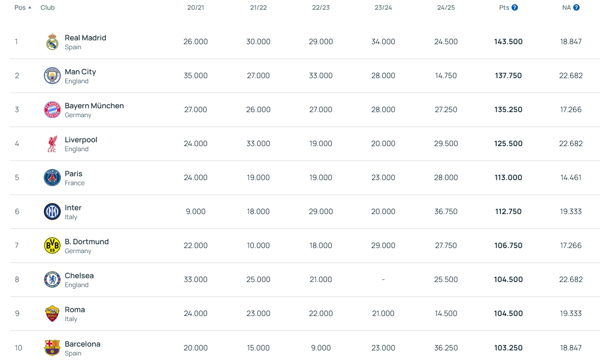Sort by the 20/21 season column
600x364 pixels.
(196, 8)
